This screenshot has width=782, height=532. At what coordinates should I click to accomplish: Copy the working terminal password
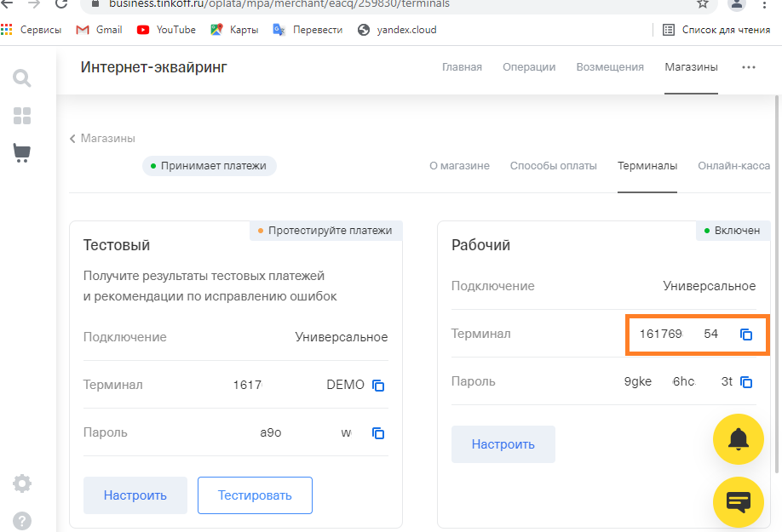coord(746,382)
